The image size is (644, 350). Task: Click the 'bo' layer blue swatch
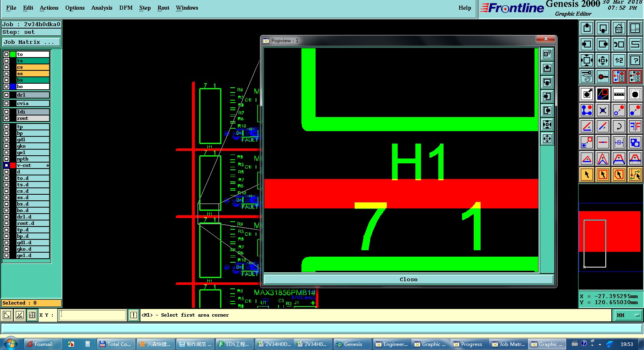point(13,86)
